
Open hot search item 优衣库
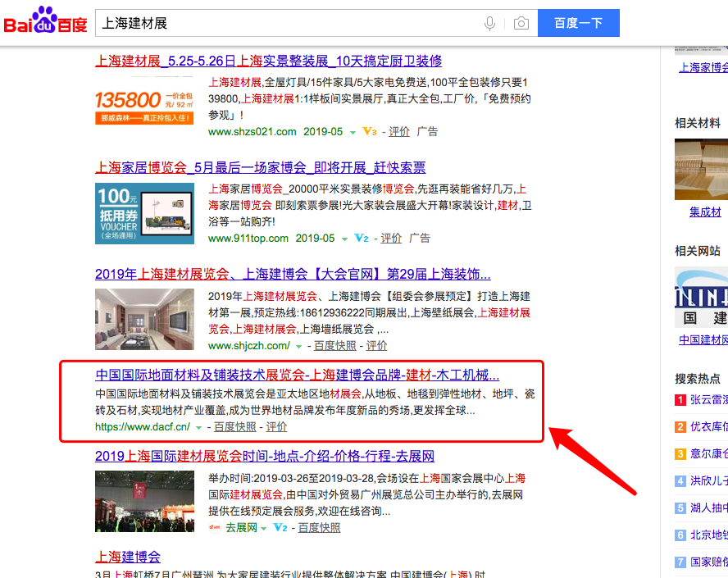click(x=709, y=426)
